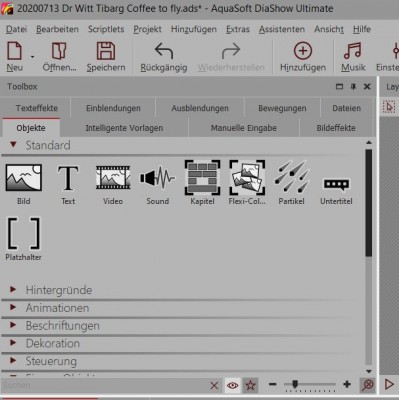
Task: Choose the Flexi-Collage object icon
Action: tap(247, 177)
